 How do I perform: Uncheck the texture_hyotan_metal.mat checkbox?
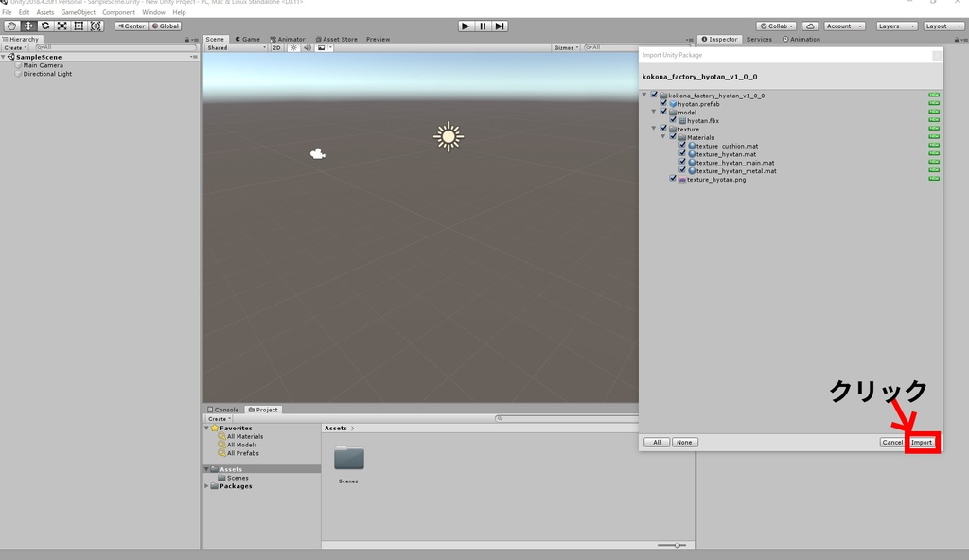[x=683, y=170]
